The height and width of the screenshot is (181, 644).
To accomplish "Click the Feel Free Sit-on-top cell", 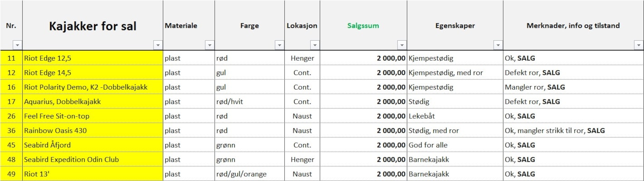I will [x=93, y=116].
